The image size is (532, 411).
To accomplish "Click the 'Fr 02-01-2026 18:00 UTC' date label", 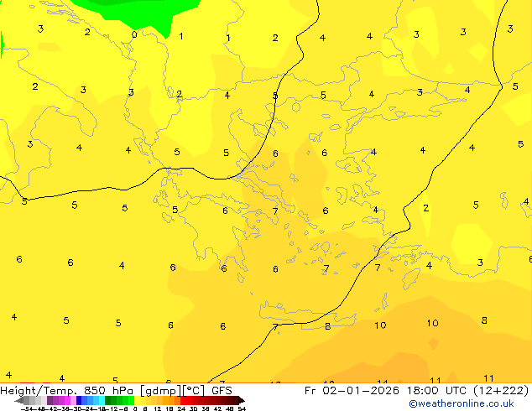I will tap(387, 390).
